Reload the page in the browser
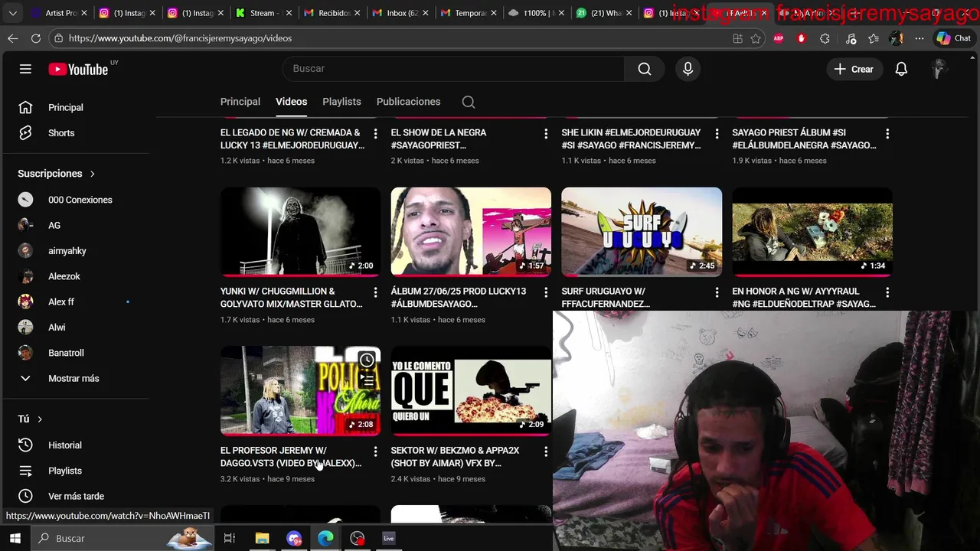Viewport: 980px width, 551px height. pos(36,38)
